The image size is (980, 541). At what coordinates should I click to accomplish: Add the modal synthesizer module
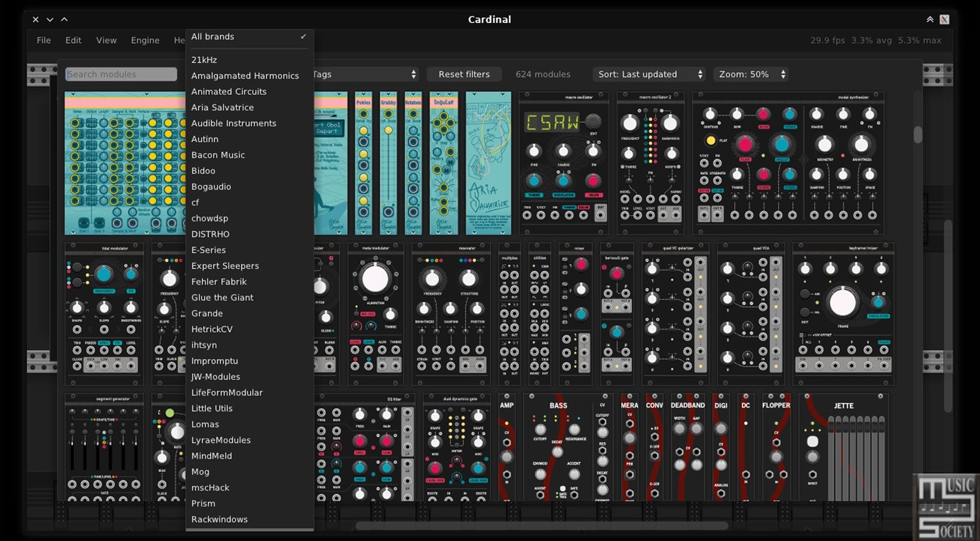click(788, 164)
